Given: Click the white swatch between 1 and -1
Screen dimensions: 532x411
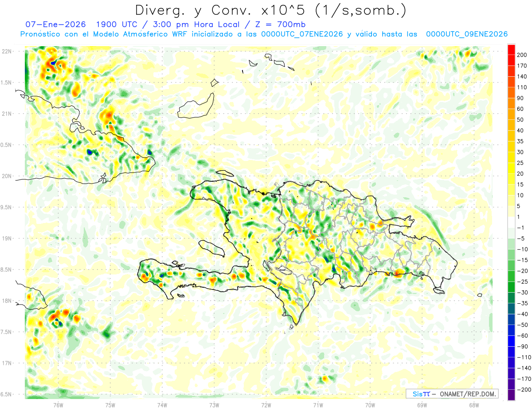Looking at the screenshot, I should click(511, 222).
